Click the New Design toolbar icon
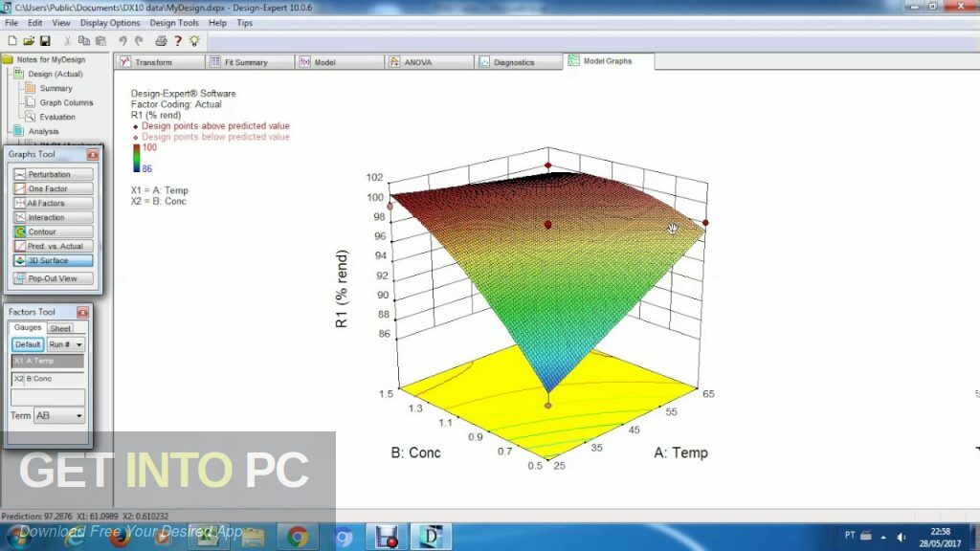The width and height of the screenshot is (980, 551). click(11, 41)
